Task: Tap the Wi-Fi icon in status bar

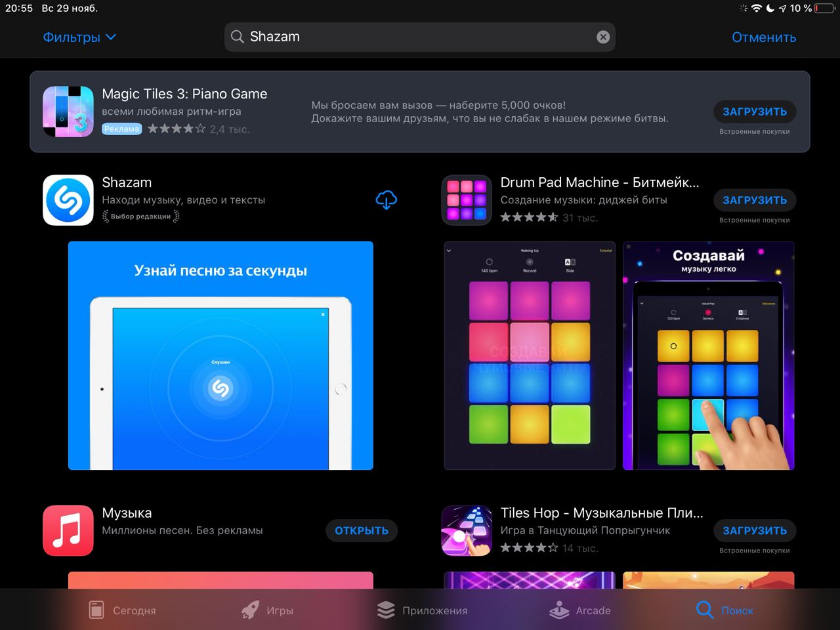Action: pos(757,9)
